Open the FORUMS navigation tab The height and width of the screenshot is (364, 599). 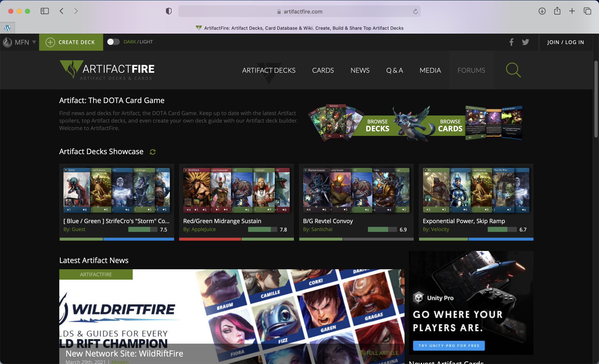471,70
